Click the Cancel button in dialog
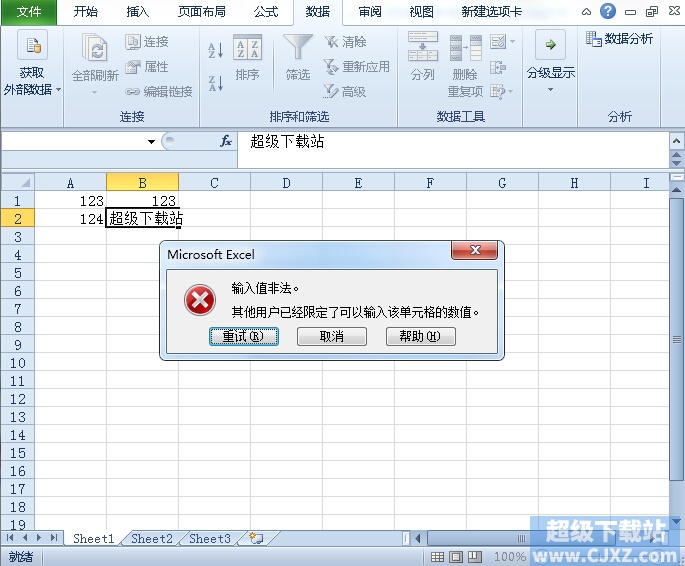685x566 pixels. click(x=331, y=337)
